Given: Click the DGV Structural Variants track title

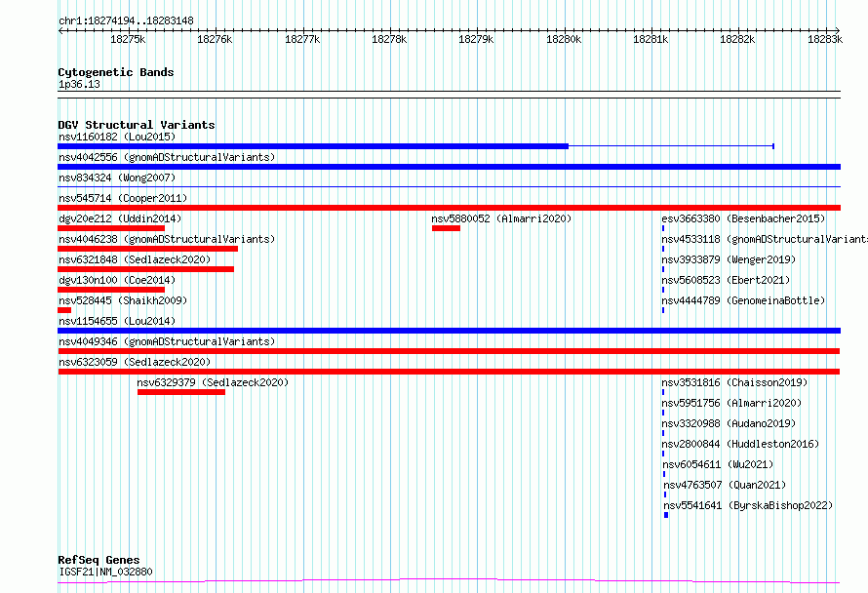Looking at the screenshot, I should pos(137,125).
